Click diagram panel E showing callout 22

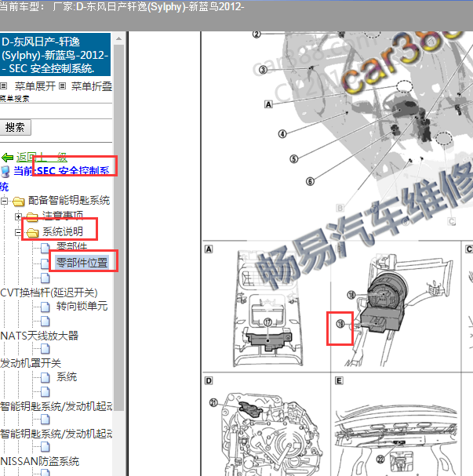coord(396,425)
